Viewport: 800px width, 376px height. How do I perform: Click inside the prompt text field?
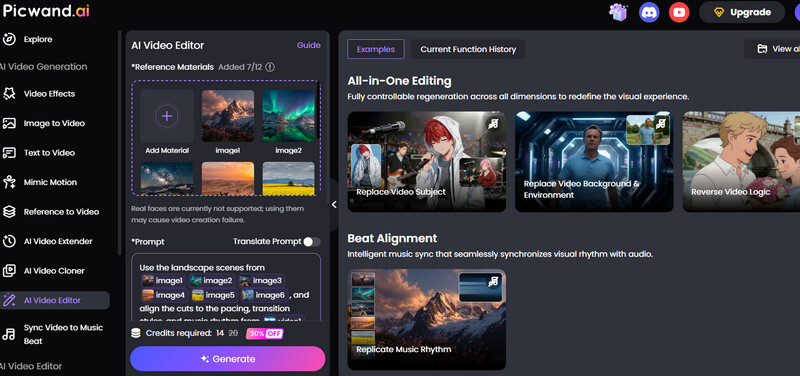click(x=226, y=287)
